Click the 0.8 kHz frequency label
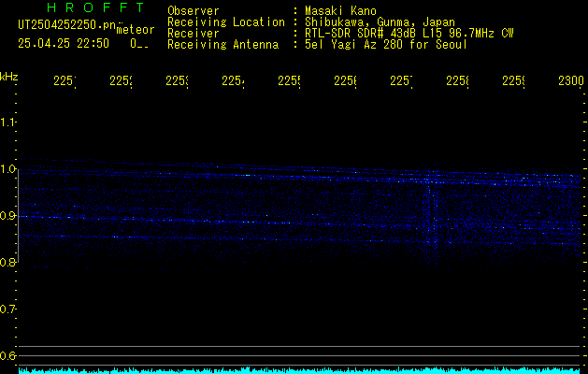The width and height of the screenshot is (588, 374). tap(7, 262)
